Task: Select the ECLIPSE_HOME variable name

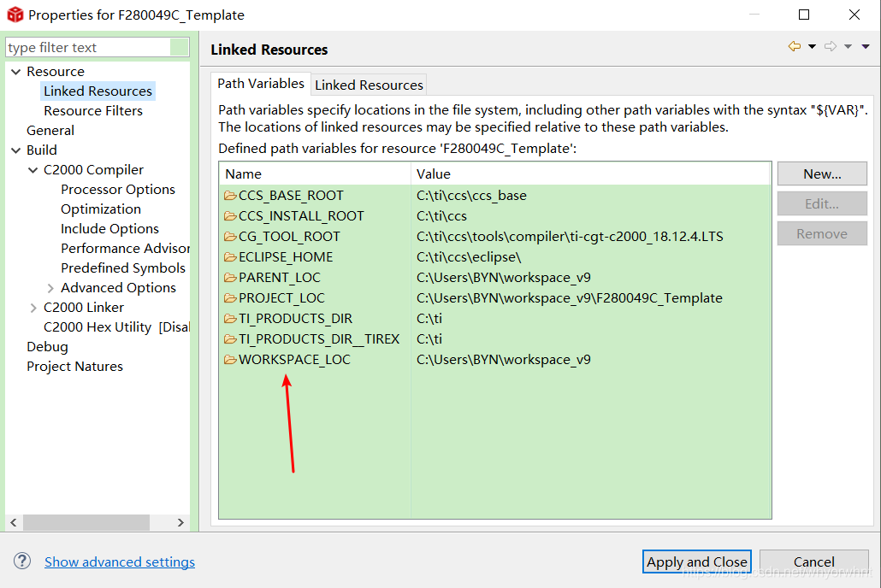Action: 286,256
